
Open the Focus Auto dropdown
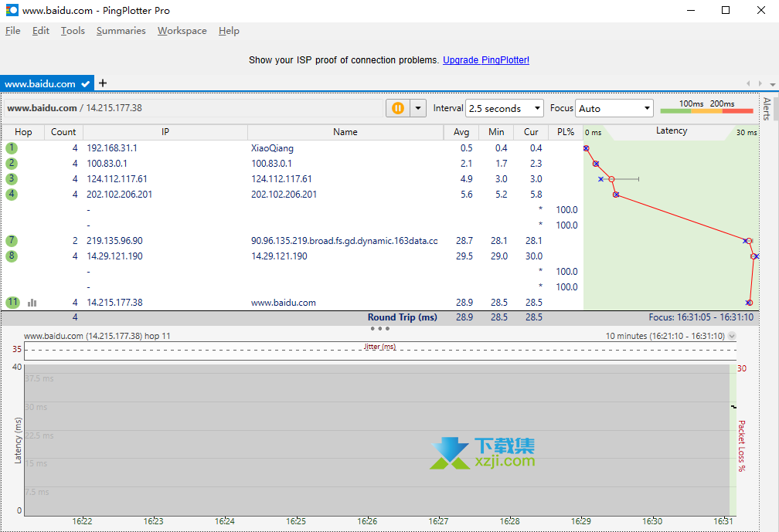614,108
